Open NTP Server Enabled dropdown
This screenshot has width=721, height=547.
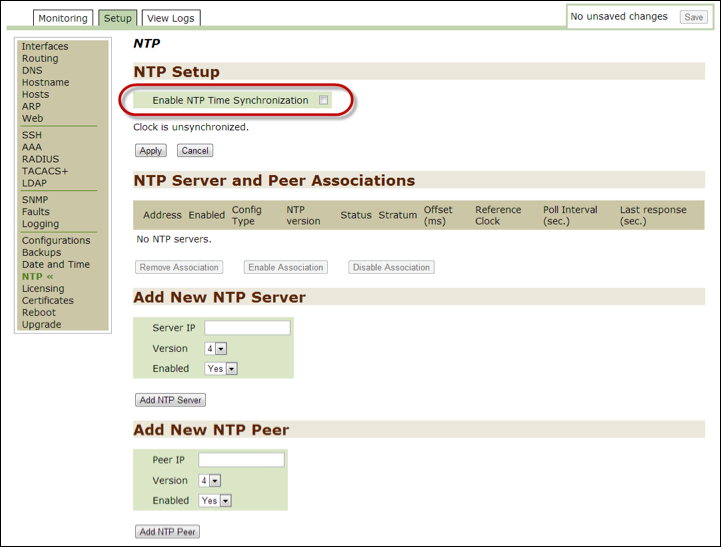pos(221,369)
